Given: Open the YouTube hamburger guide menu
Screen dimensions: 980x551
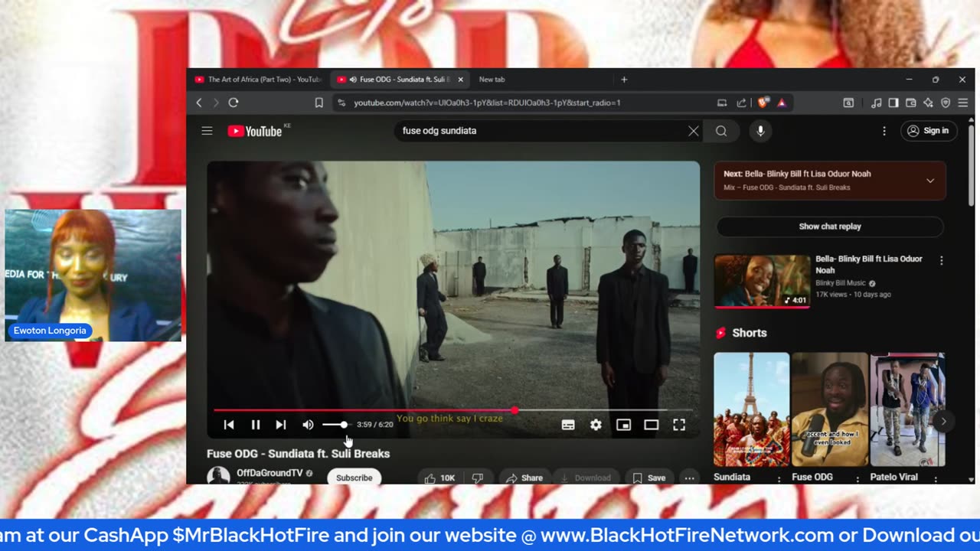Looking at the screenshot, I should (x=207, y=131).
